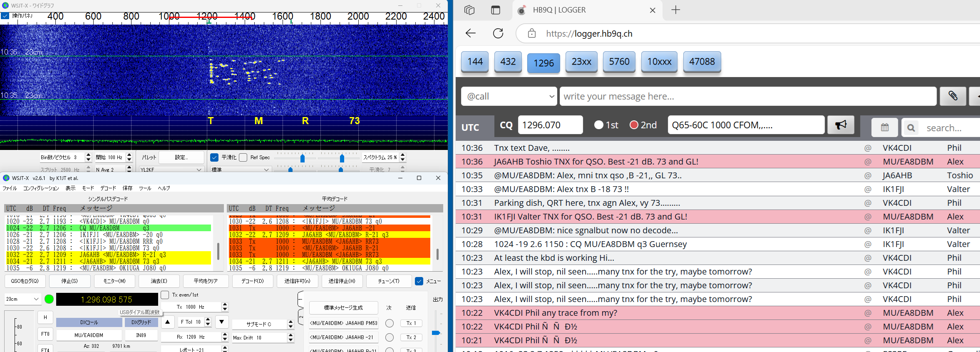Adjust the waterfall gain slider

click(x=303, y=158)
